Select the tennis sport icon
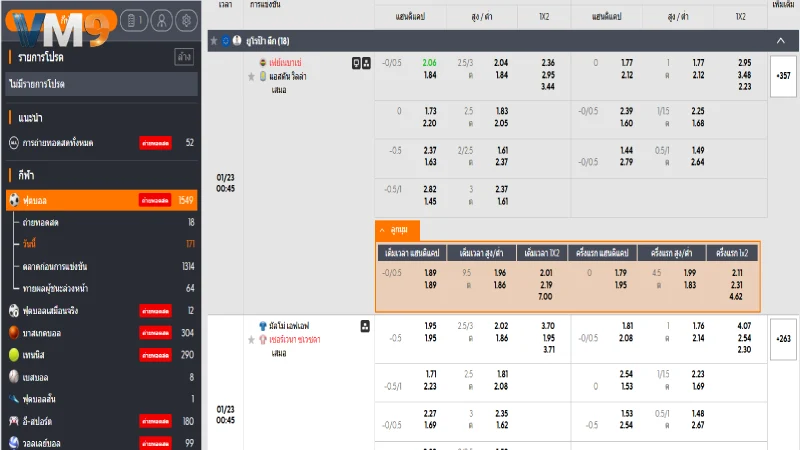 14,355
